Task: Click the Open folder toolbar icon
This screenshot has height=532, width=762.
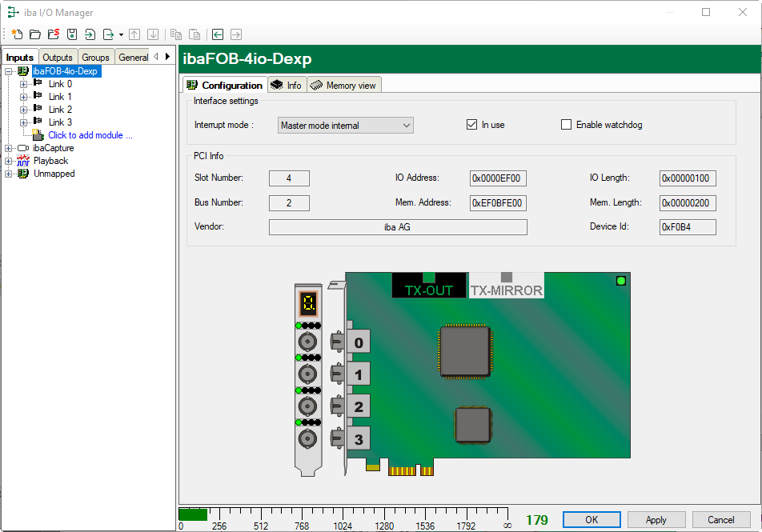Action: 34,34
